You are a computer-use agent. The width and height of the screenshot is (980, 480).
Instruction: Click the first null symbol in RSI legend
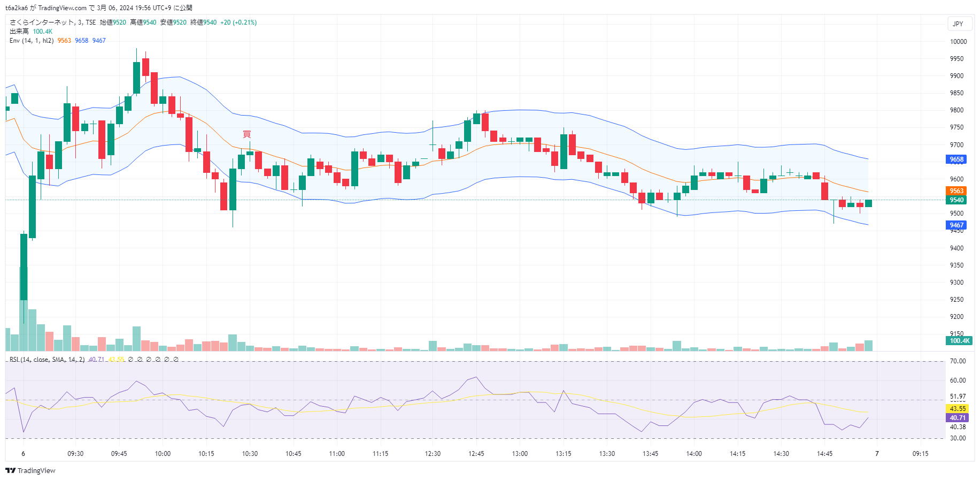click(130, 360)
